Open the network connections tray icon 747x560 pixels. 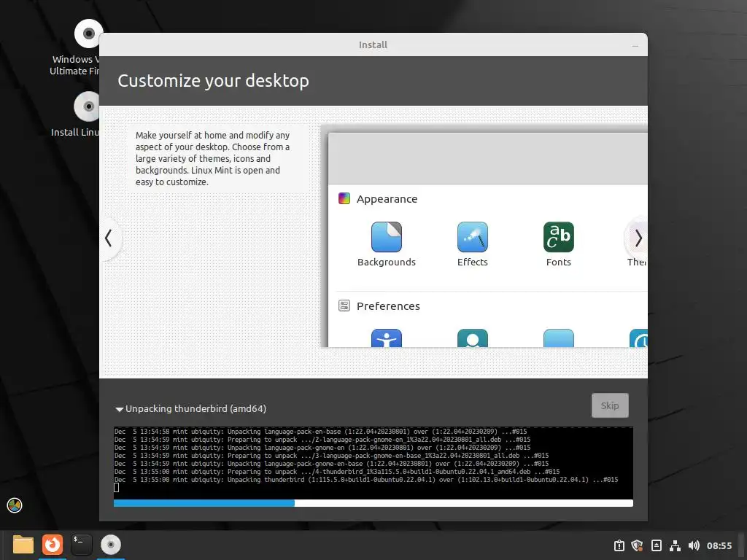(x=675, y=545)
